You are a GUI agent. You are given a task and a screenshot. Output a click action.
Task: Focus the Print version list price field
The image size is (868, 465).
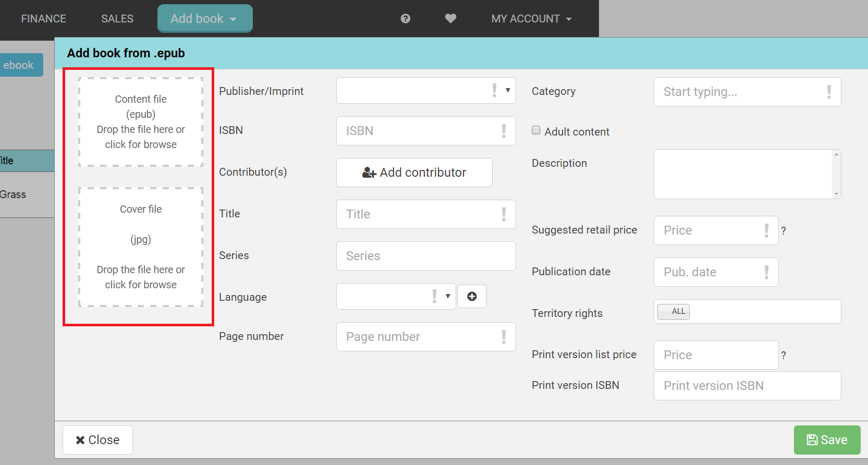click(x=716, y=355)
